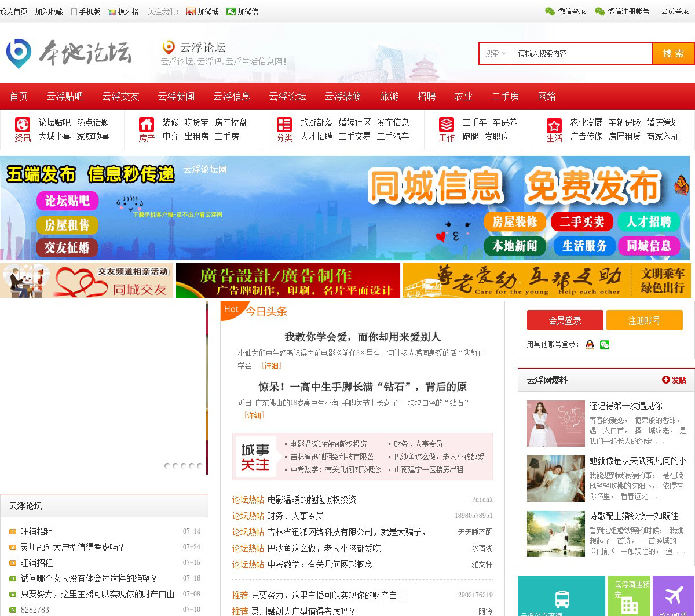Click 详细 under the 钻石 headline
Viewport: 695px width, 616px height.
(x=254, y=415)
